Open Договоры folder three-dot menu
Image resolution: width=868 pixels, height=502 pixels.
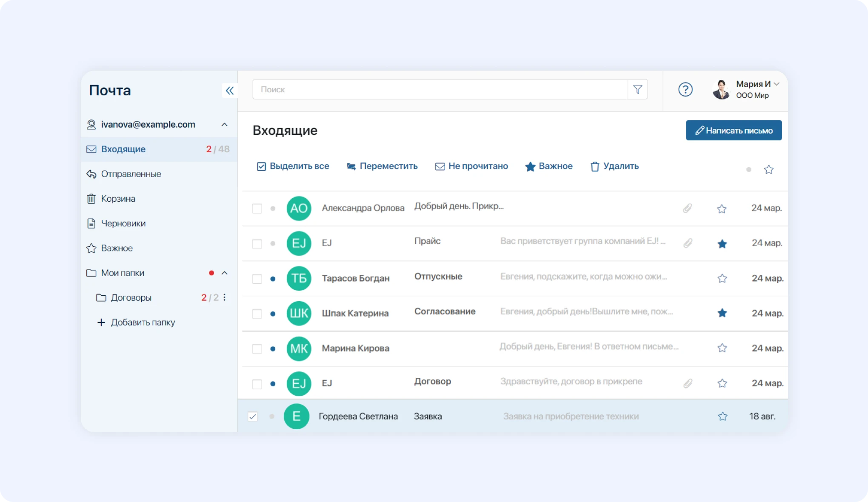(x=225, y=297)
